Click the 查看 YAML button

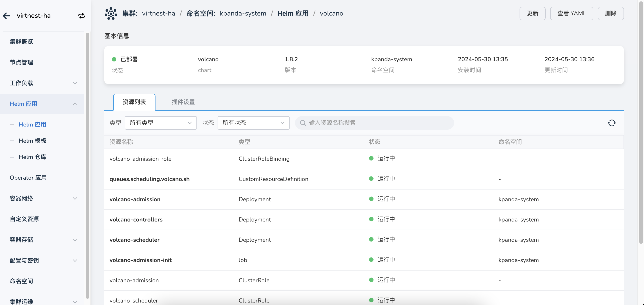[572, 14]
